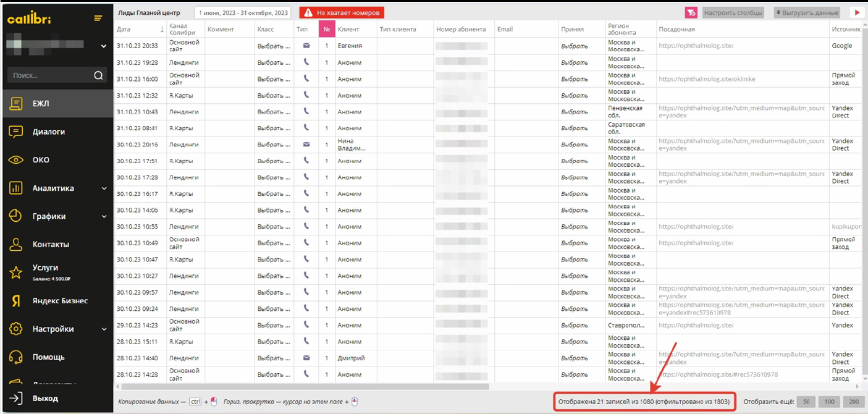Expand the Настройки submenu chevron
Screen dimensions: 868x414
pos(104,329)
